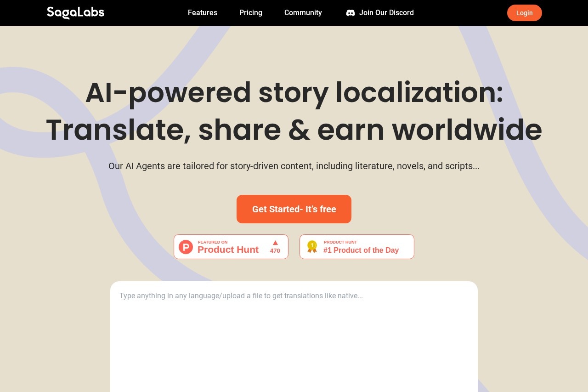The image size is (588, 392).
Task: Open the Community section
Action: click(303, 13)
